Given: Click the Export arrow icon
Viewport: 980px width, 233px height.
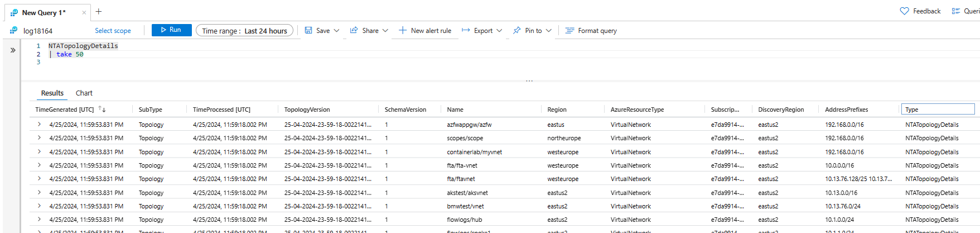Looking at the screenshot, I should click(466, 30).
